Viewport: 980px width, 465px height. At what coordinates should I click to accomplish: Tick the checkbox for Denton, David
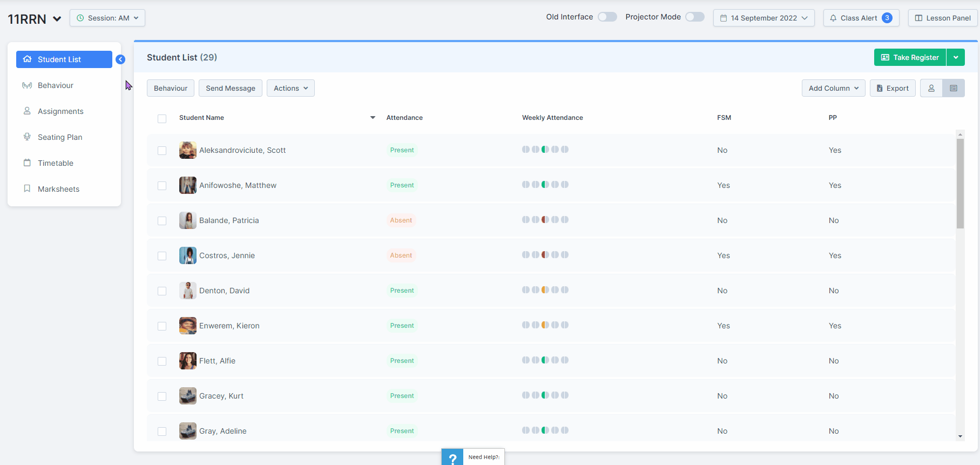click(162, 291)
